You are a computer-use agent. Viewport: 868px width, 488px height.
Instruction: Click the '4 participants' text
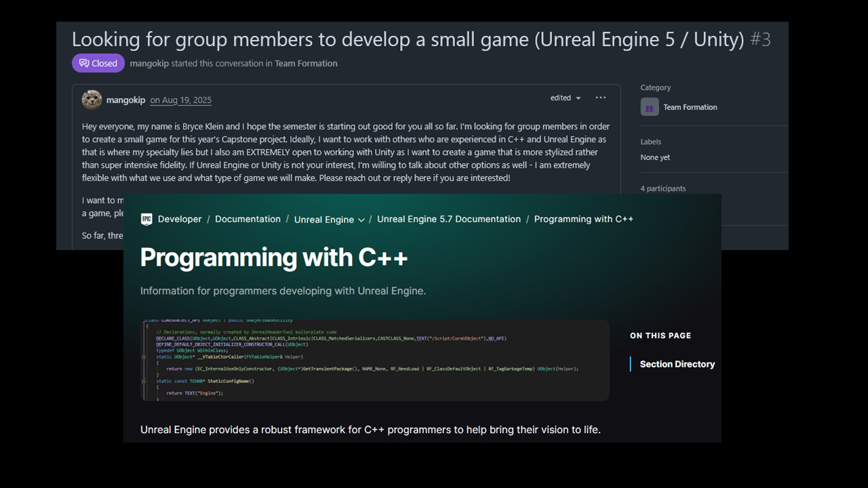663,188
